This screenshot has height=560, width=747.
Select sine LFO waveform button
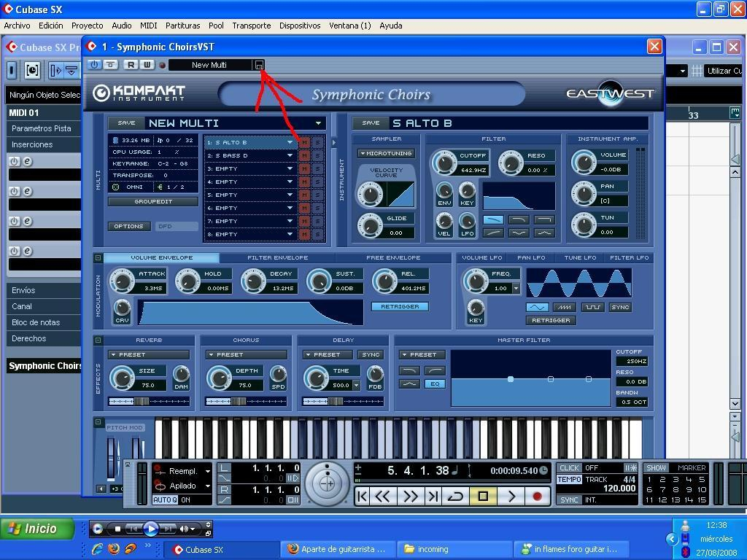click(x=538, y=307)
